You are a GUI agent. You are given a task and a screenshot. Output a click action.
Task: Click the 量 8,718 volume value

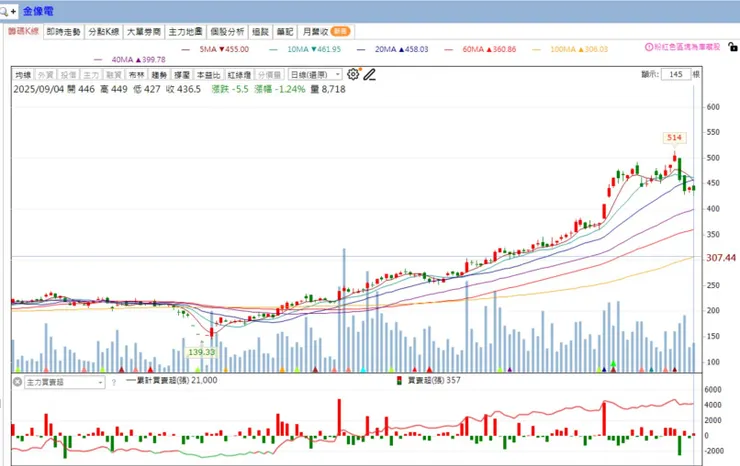pyautogui.click(x=328, y=89)
